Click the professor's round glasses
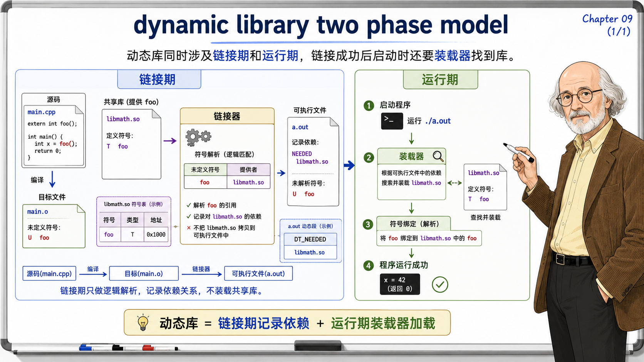The image size is (644, 362). point(580,97)
